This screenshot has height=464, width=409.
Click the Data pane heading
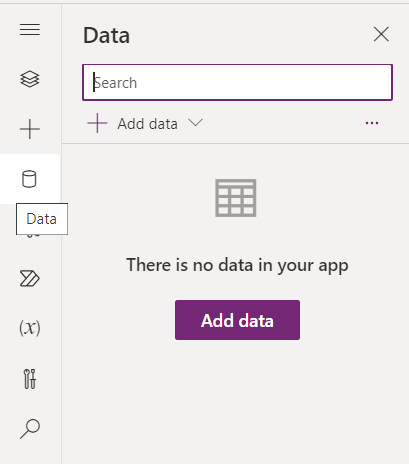click(x=106, y=35)
